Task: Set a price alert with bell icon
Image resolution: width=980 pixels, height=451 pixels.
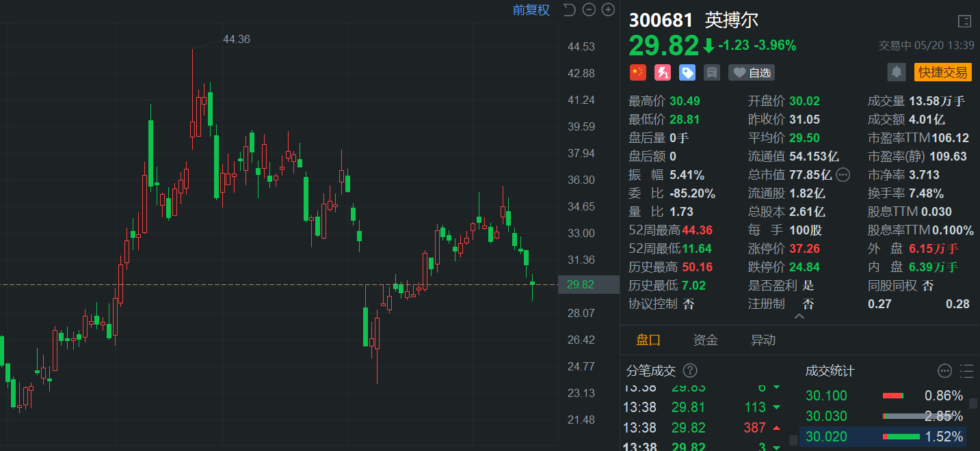Action: pos(897,72)
